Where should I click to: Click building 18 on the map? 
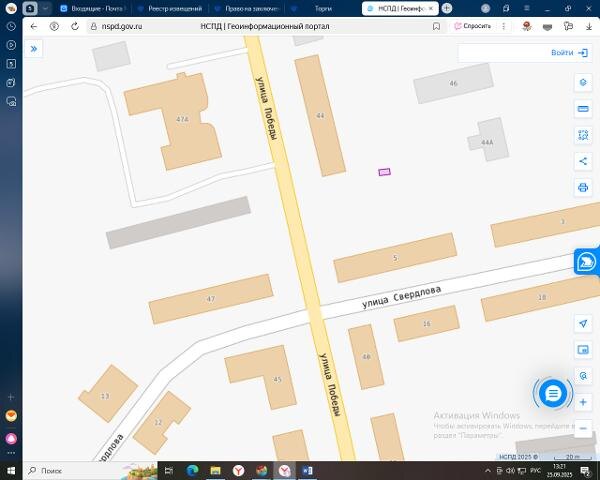tap(542, 297)
